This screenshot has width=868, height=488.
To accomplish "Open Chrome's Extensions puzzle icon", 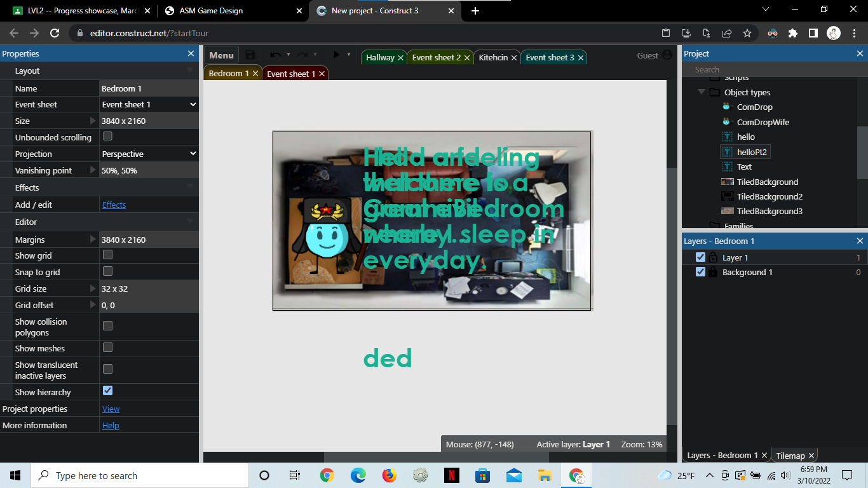I will [x=792, y=33].
